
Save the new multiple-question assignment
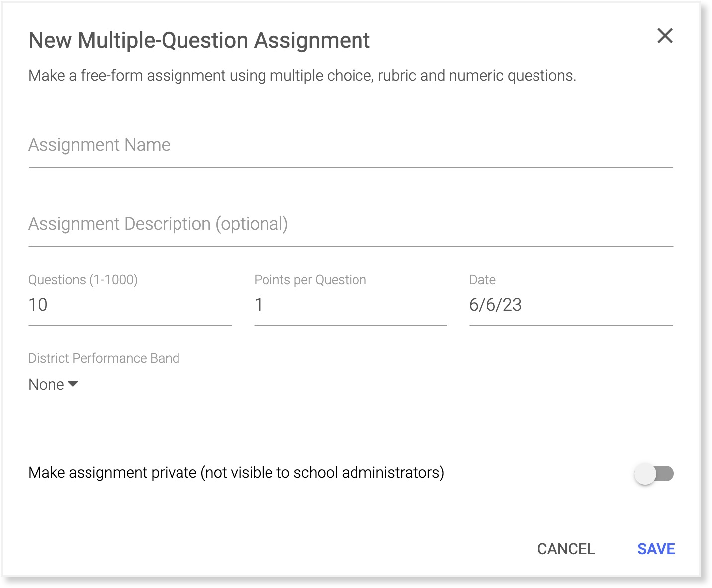pos(655,549)
